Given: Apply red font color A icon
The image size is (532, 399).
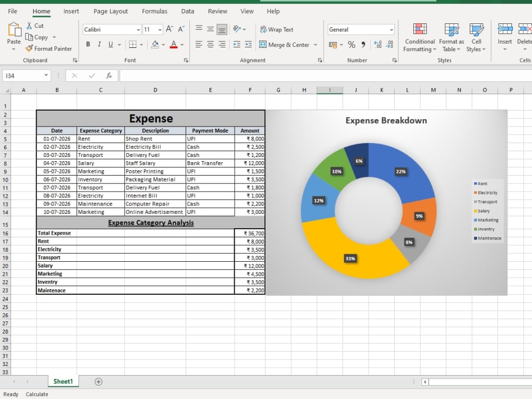Looking at the screenshot, I should [x=174, y=45].
